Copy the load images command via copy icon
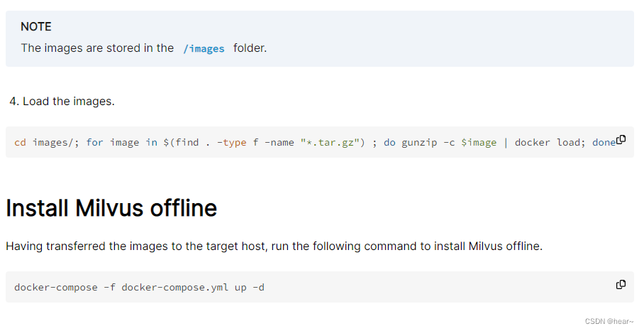The image size is (644, 331). pos(621,139)
